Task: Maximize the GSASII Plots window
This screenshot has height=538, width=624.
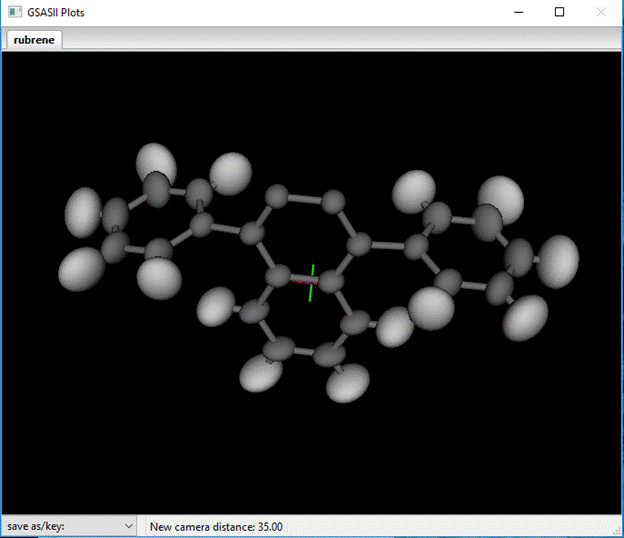Action: coord(560,12)
